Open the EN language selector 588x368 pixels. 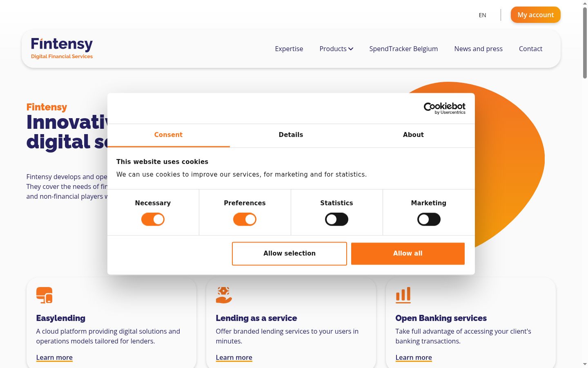coord(482,15)
